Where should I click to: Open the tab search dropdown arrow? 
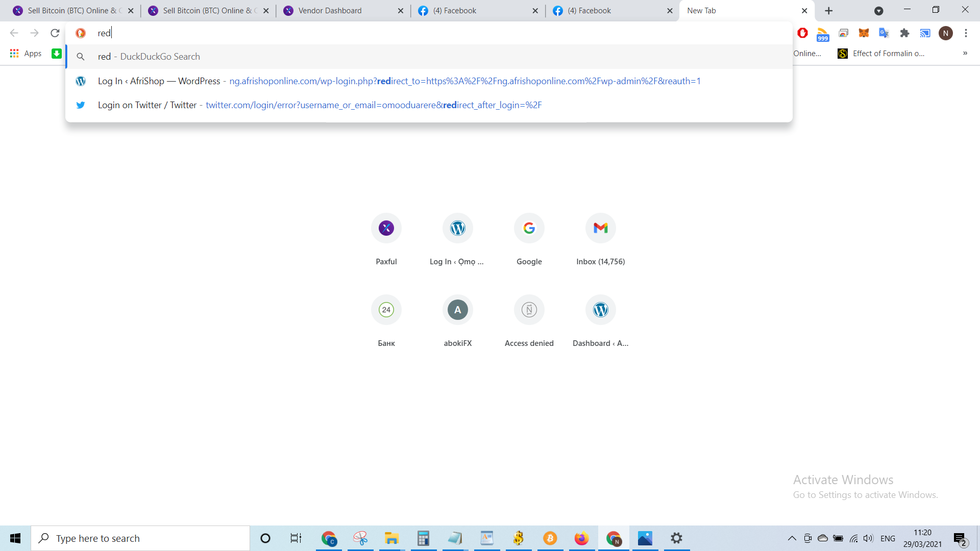click(x=878, y=11)
